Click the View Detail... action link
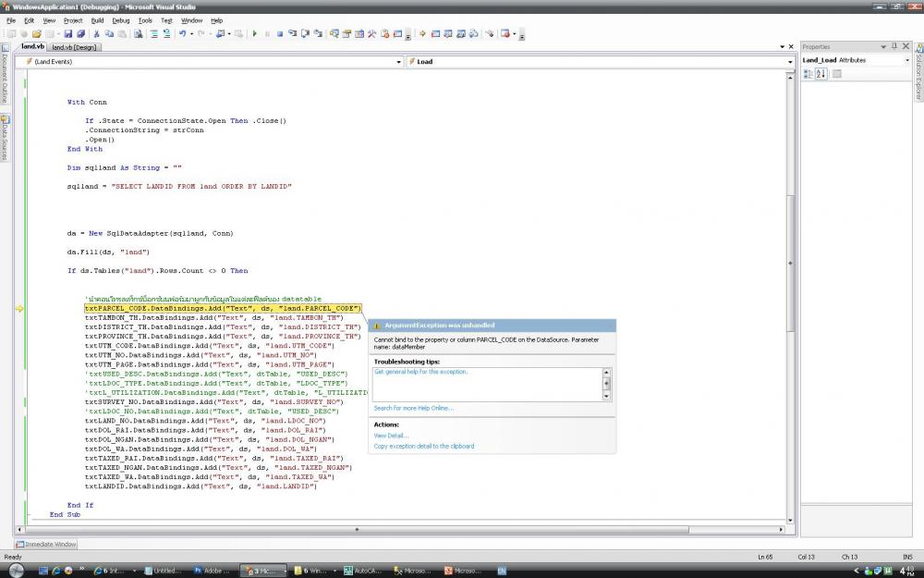The width and height of the screenshot is (924, 578). (x=391, y=436)
